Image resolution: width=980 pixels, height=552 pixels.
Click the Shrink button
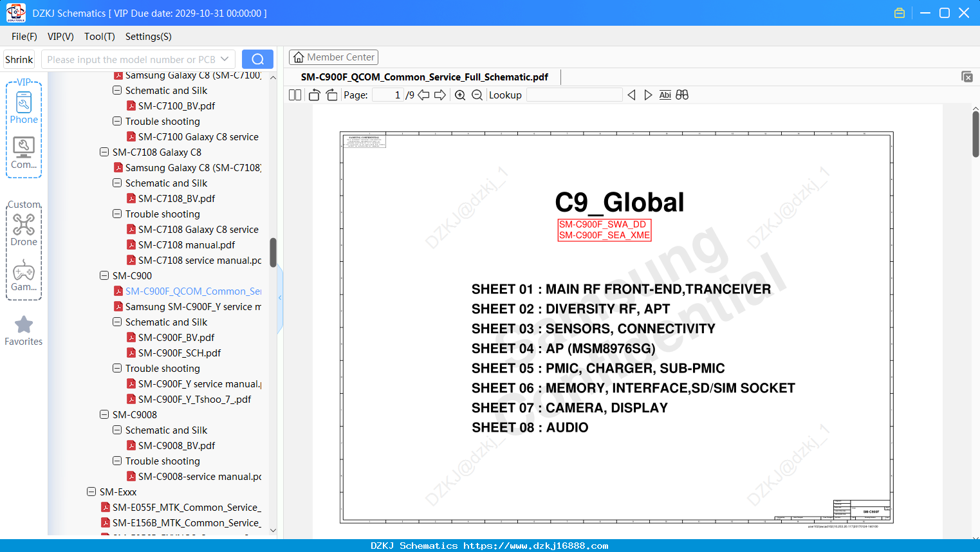pyautogui.click(x=19, y=59)
